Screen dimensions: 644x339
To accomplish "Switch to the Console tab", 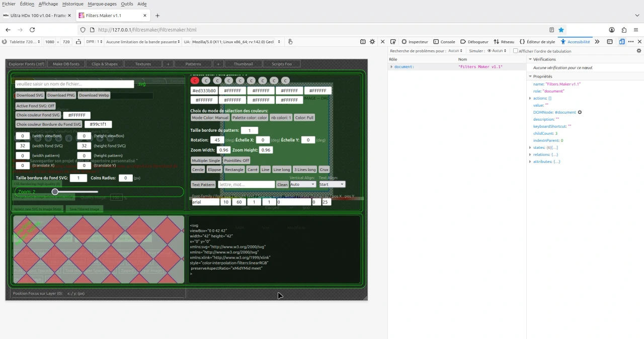I will pos(444,42).
